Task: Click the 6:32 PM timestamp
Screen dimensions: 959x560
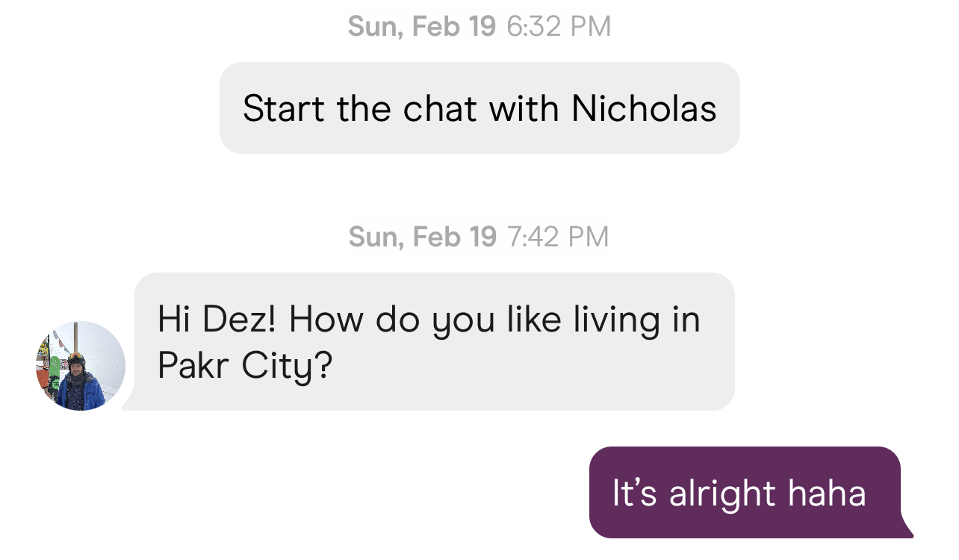Action: (x=559, y=27)
